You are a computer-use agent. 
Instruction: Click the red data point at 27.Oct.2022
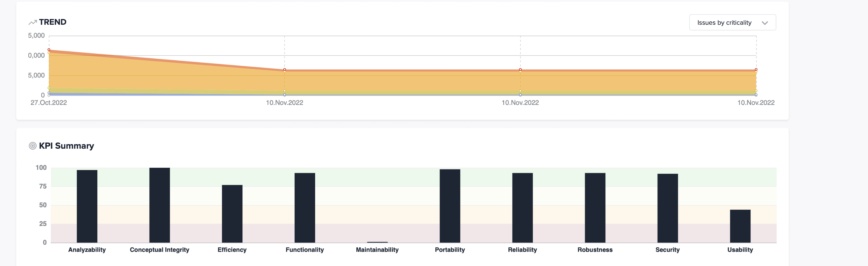(x=49, y=50)
